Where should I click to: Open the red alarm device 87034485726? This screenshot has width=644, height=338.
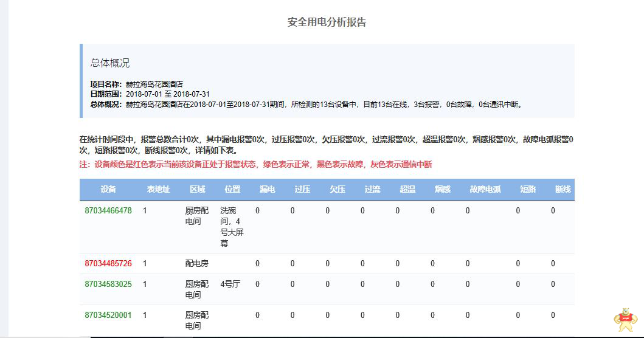tap(108, 264)
